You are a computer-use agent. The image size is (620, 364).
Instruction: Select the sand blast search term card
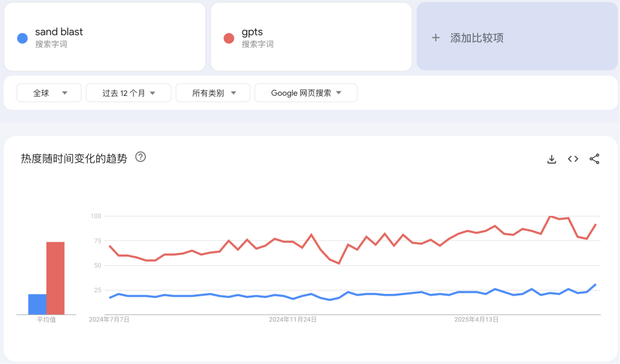tap(105, 37)
